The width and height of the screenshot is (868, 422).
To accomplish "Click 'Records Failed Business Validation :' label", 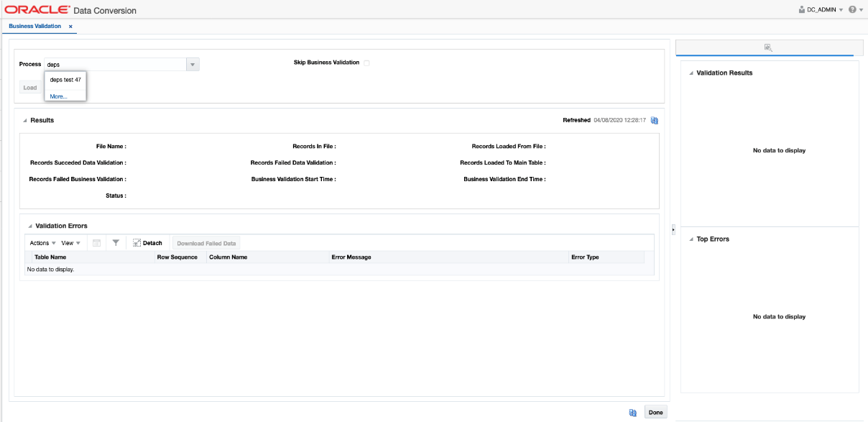I will (78, 179).
